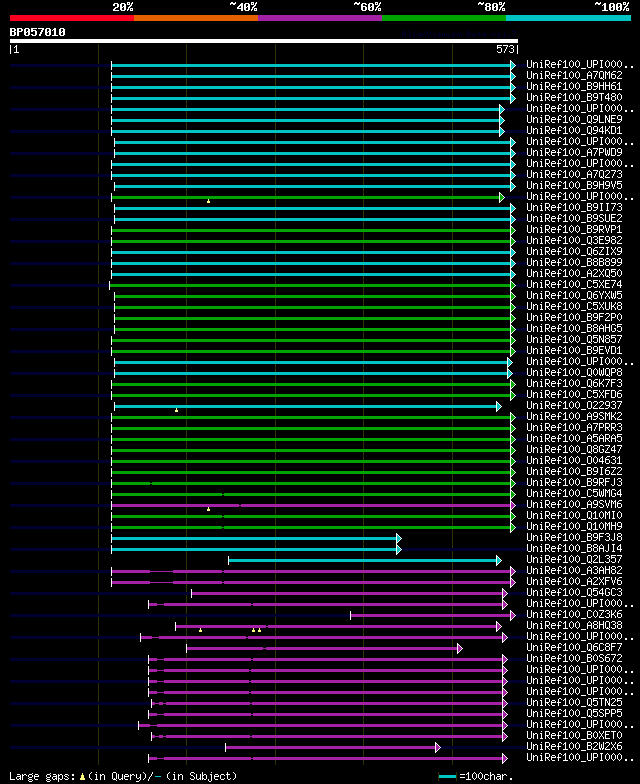Click the yellow gap marker in the A9SVM6 row
The height and width of the screenshot is (784, 640).
(208, 509)
